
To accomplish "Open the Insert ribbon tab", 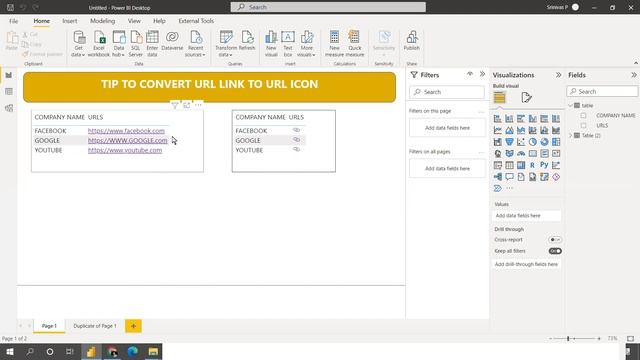I will (70, 21).
